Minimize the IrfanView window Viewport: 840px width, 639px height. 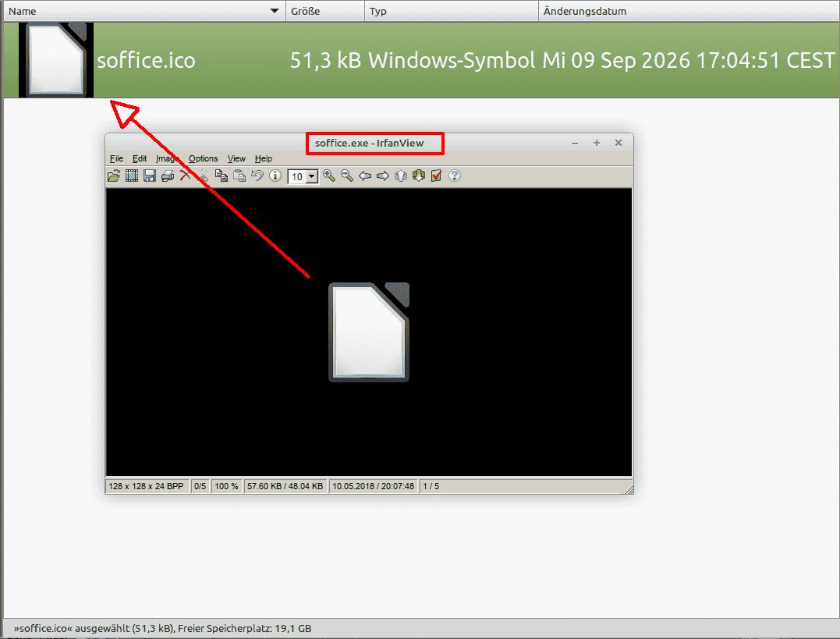tap(575, 143)
